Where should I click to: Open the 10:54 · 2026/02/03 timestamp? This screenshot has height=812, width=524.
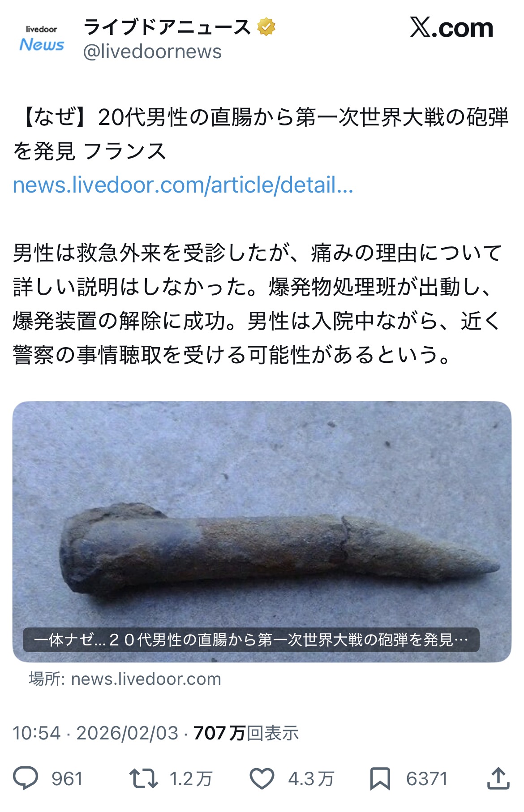pos(95,733)
